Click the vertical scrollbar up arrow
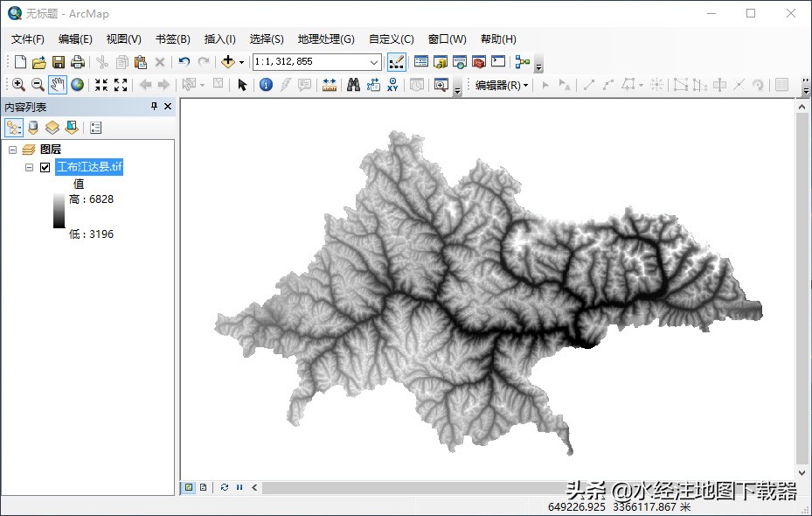This screenshot has height=516, width=812. pyautogui.click(x=803, y=106)
